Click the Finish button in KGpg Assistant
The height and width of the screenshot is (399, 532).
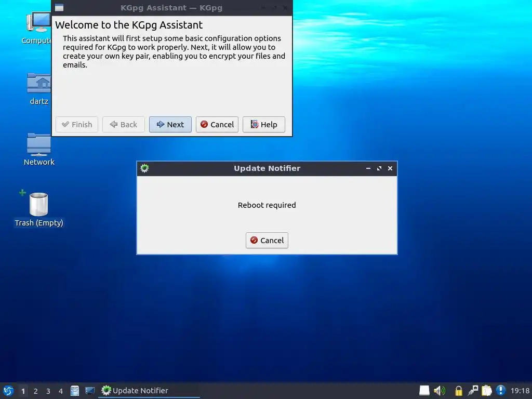pos(77,125)
